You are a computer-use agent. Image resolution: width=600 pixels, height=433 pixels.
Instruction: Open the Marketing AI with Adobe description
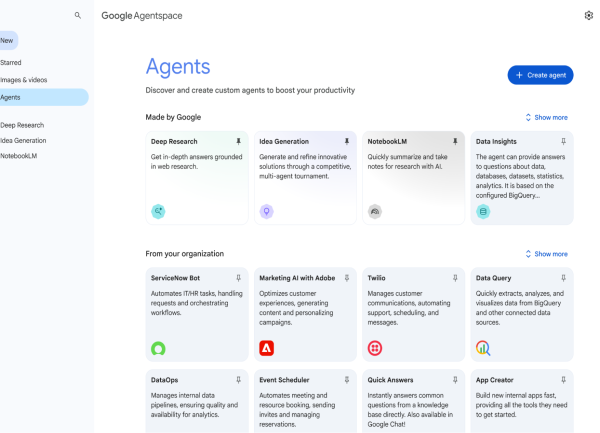pyautogui.click(x=296, y=308)
